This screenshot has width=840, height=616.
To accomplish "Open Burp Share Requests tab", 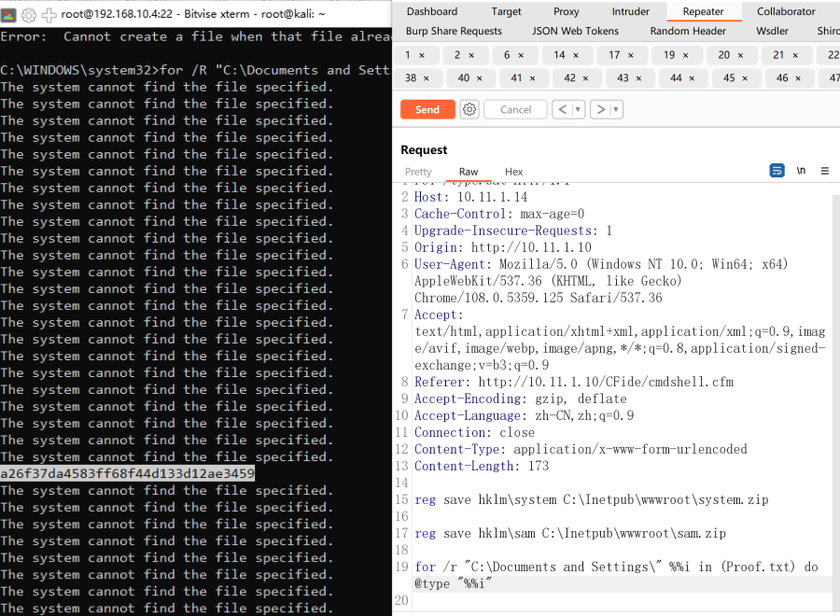I will pos(454,31).
